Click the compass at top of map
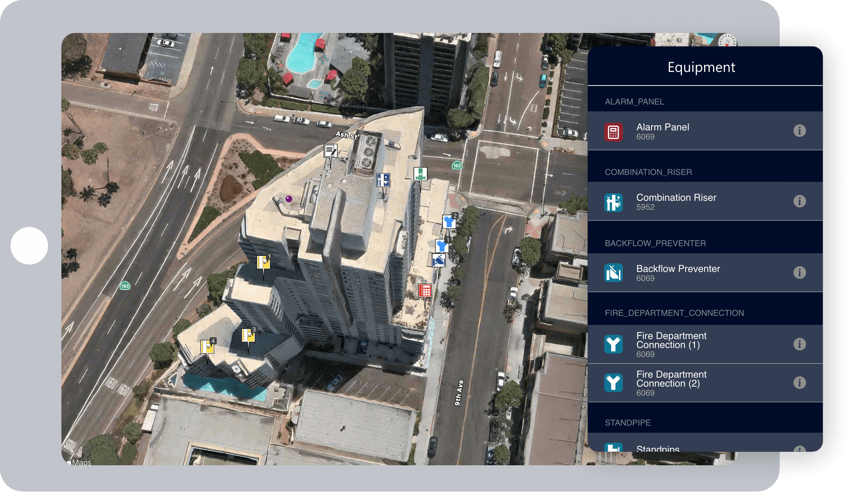 (727, 40)
